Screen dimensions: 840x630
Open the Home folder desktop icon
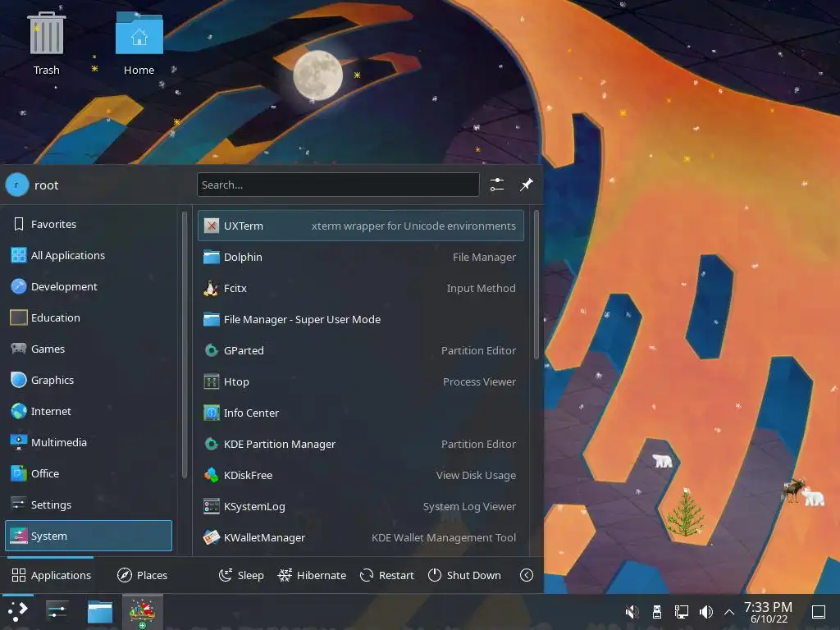(139, 43)
